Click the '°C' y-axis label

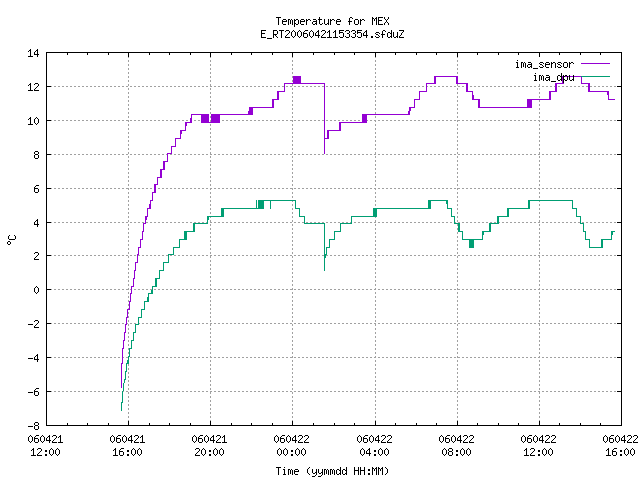[11, 240]
